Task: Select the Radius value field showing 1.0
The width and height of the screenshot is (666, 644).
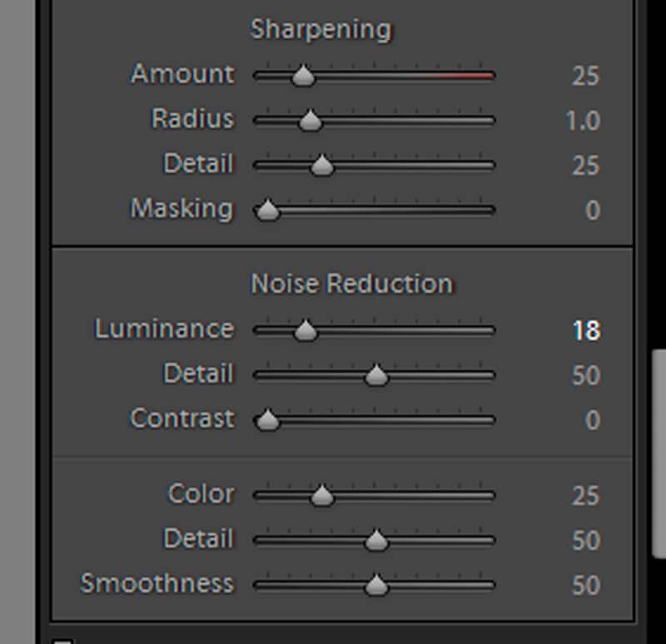Action: point(582,121)
